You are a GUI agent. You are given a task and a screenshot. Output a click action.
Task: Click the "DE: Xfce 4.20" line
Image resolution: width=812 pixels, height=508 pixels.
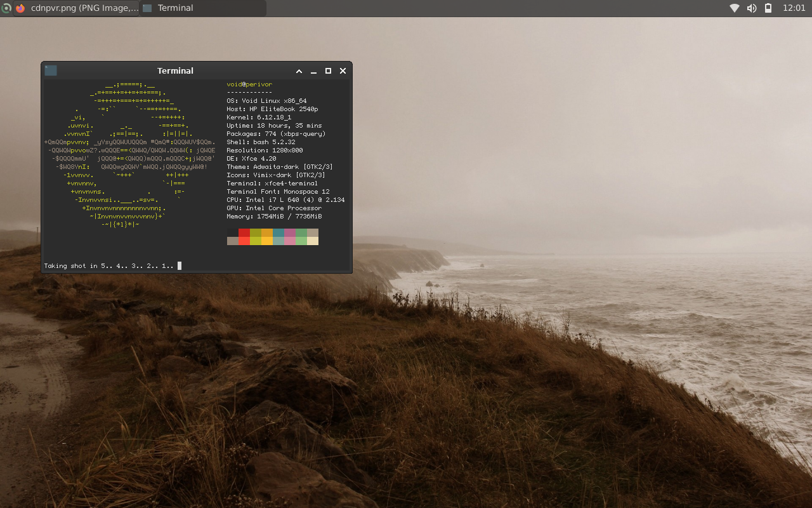tap(251, 159)
